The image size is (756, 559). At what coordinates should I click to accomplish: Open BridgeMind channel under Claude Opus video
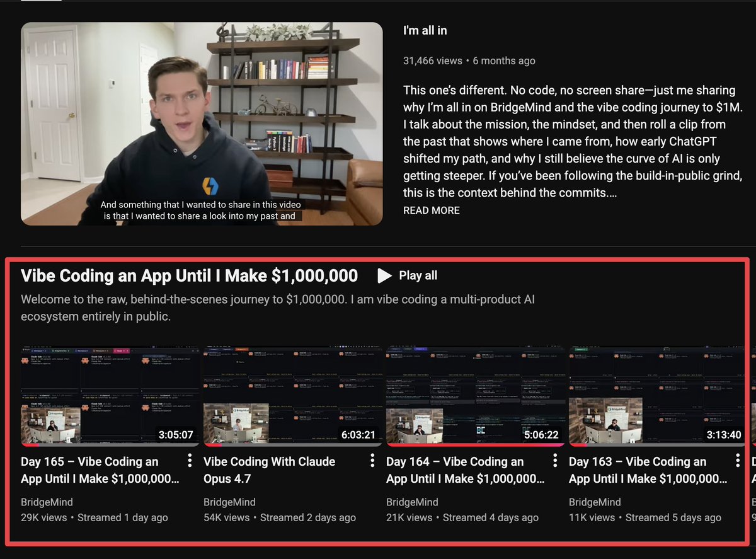[x=229, y=502]
